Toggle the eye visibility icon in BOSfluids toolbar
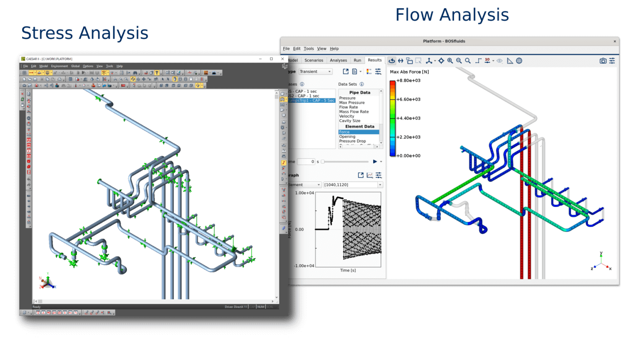The width and height of the screenshot is (644, 343). click(x=500, y=60)
